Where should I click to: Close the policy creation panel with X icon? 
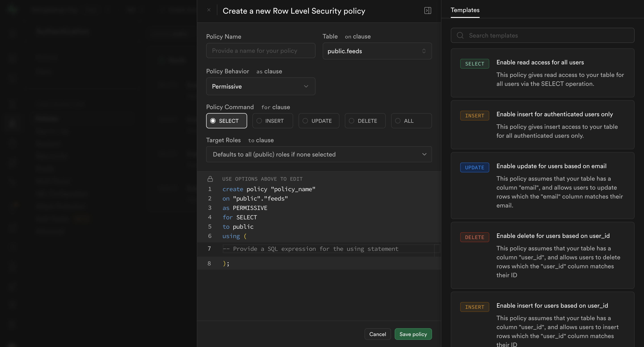tap(209, 10)
